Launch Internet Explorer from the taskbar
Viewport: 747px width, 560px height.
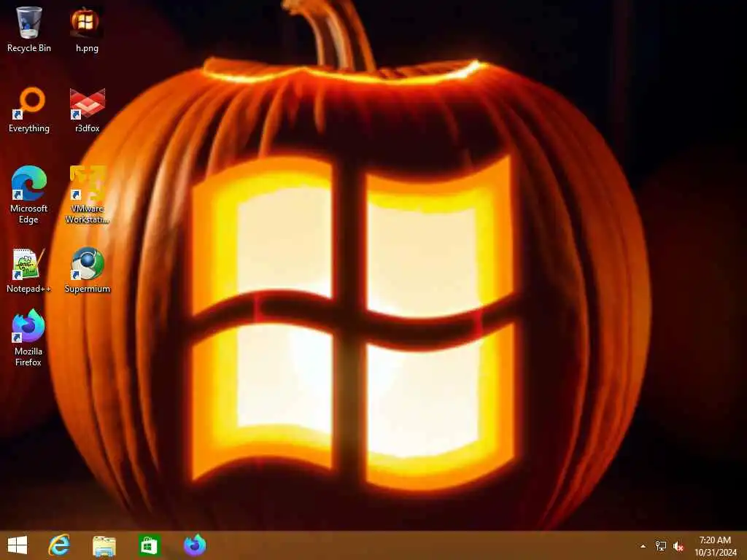(59, 545)
